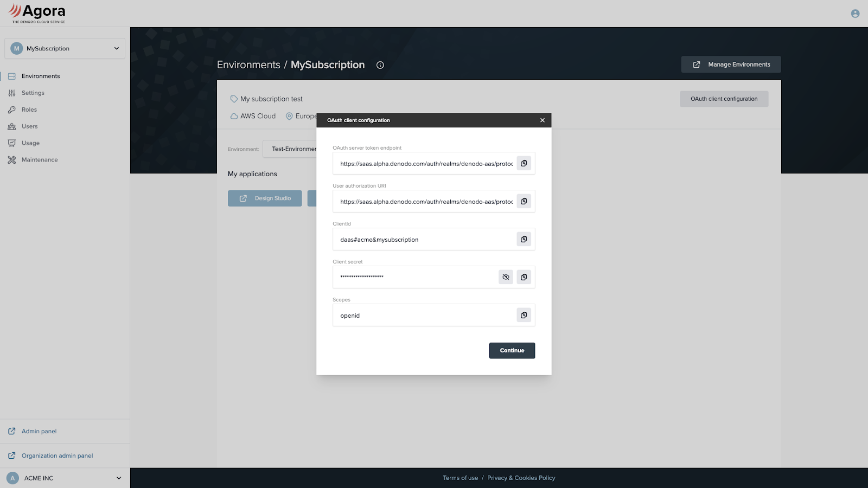
Task: Click the ClientId field text
Action: 379,240
